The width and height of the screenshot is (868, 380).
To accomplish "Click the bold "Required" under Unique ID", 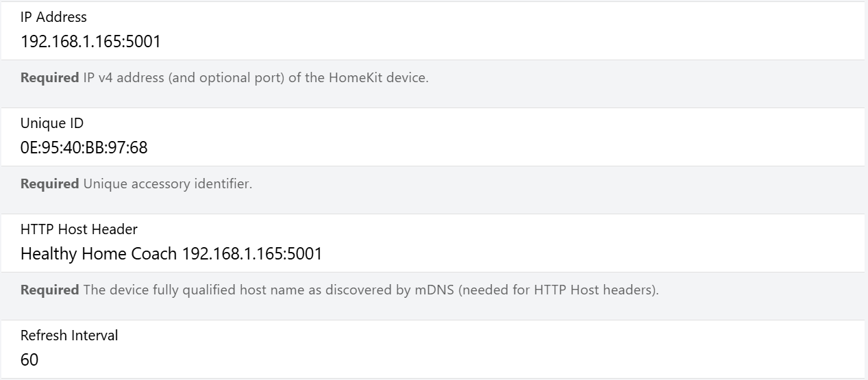I will [49, 184].
